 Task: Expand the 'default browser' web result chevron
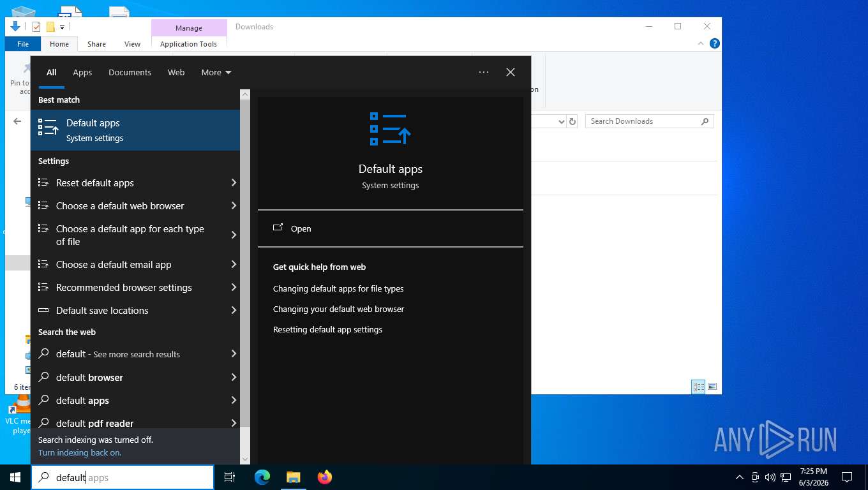pyautogui.click(x=234, y=378)
